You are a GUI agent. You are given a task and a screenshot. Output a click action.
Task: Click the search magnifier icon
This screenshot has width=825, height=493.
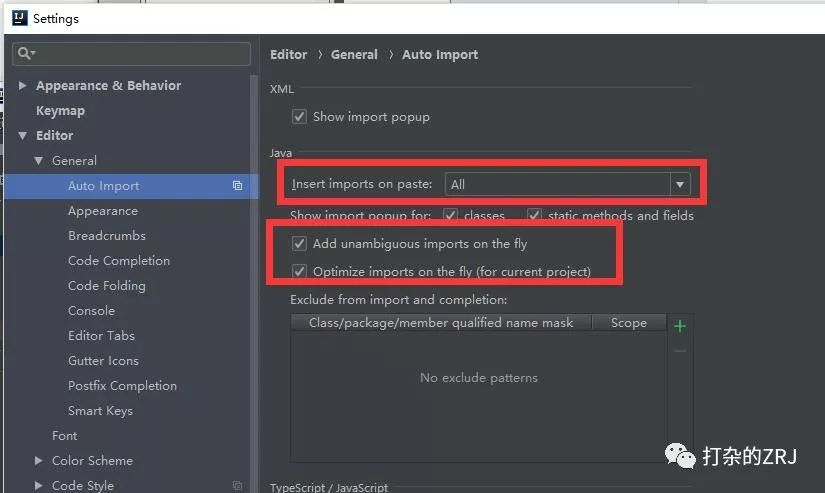pyautogui.click(x=26, y=53)
